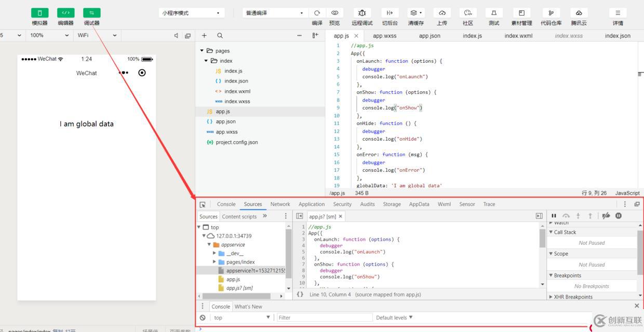Viewport: 644px width, 332px height.
Task: Open the 100% zoom dropdown in simulator bar
Action: tap(49, 35)
